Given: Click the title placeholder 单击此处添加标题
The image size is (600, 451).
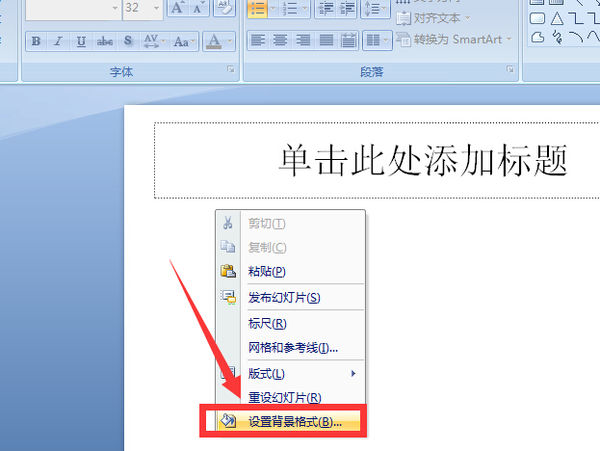Looking at the screenshot, I should (x=423, y=160).
